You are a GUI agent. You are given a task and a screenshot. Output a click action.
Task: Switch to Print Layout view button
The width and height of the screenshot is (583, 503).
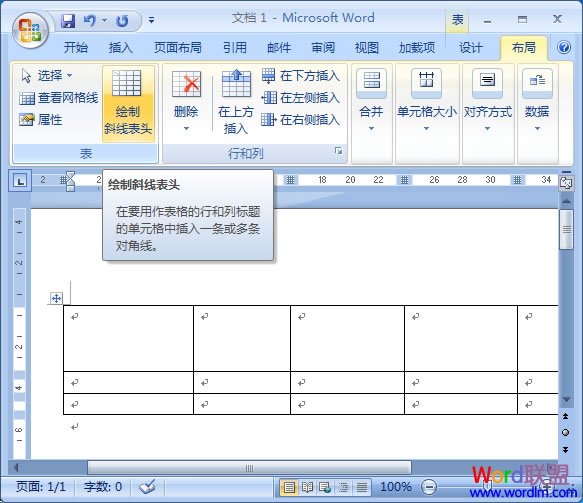289,487
